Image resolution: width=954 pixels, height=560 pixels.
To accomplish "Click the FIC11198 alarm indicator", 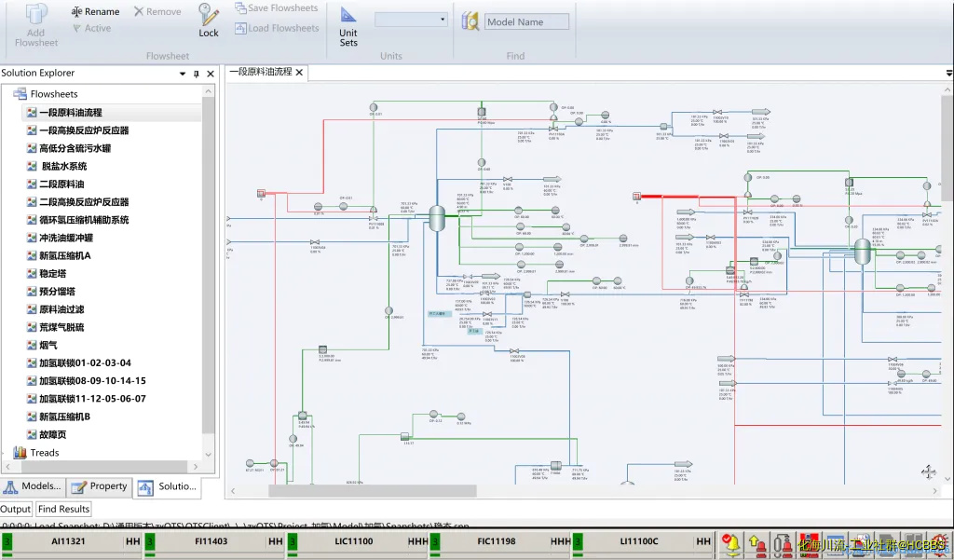I will click(x=497, y=541).
